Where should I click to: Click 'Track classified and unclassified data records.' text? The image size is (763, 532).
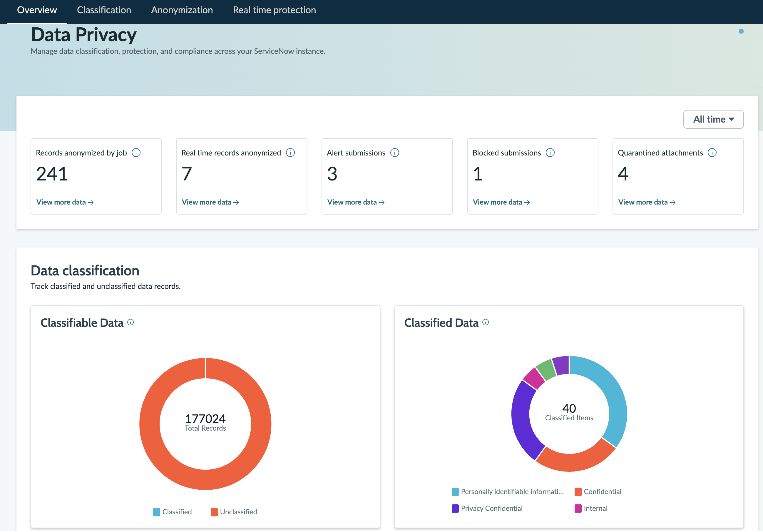tap(106, 287)
